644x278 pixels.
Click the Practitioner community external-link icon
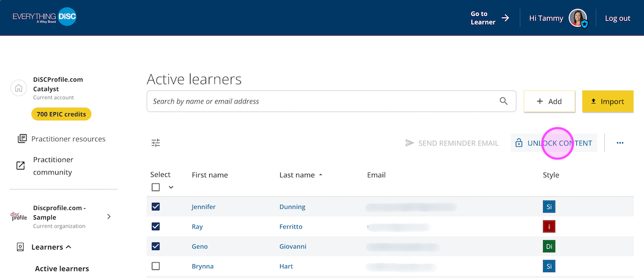click(20, 166)
